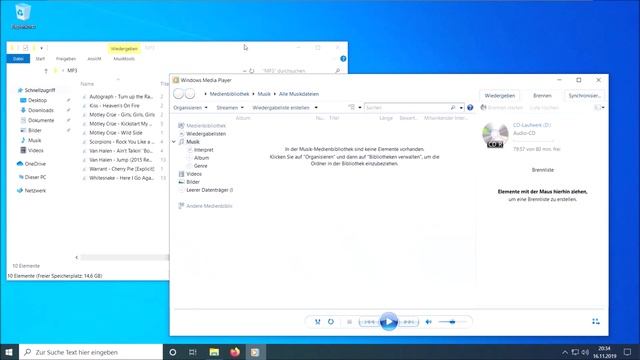The image size is (640, 360).
Task: Click the Next track button
Action: [409, 322]
